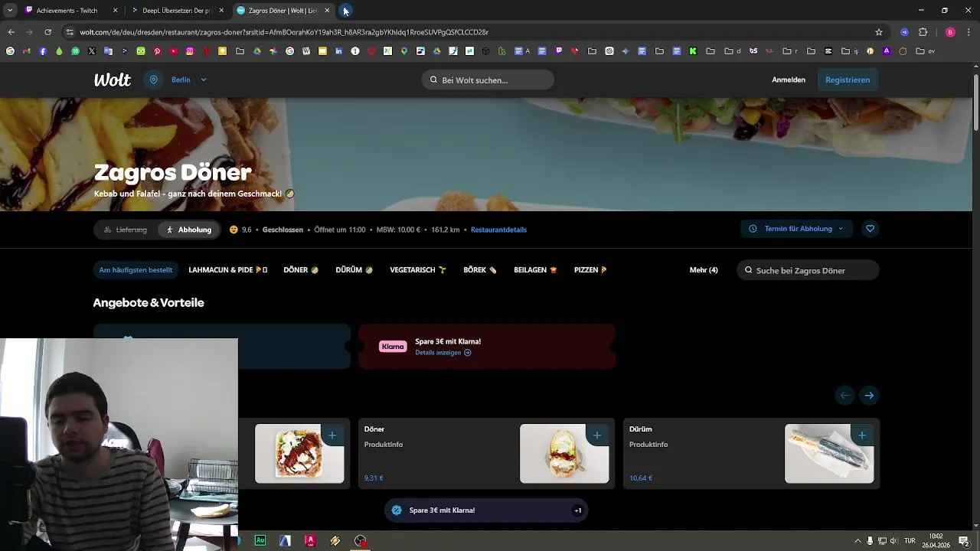Viewport: 980px width, 551px height.
Task: Jump to the VEGETARISCH category tab
Action: (418, 270)
